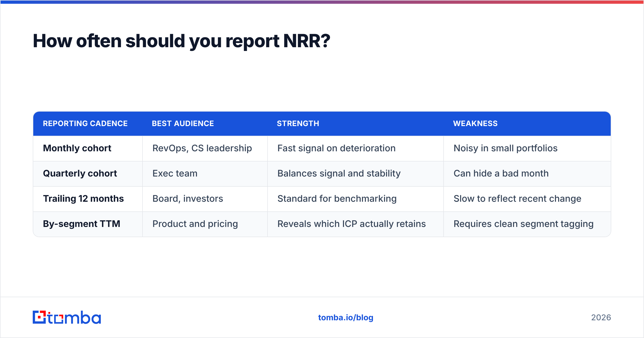Click the 'By-segment TTM' row label

tap(82, 224)
